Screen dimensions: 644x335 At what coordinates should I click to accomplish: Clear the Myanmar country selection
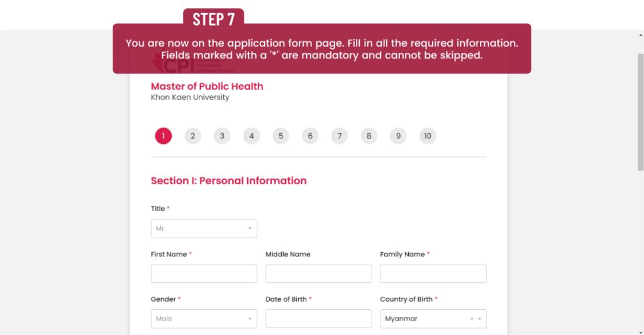[x=472, y=319]
